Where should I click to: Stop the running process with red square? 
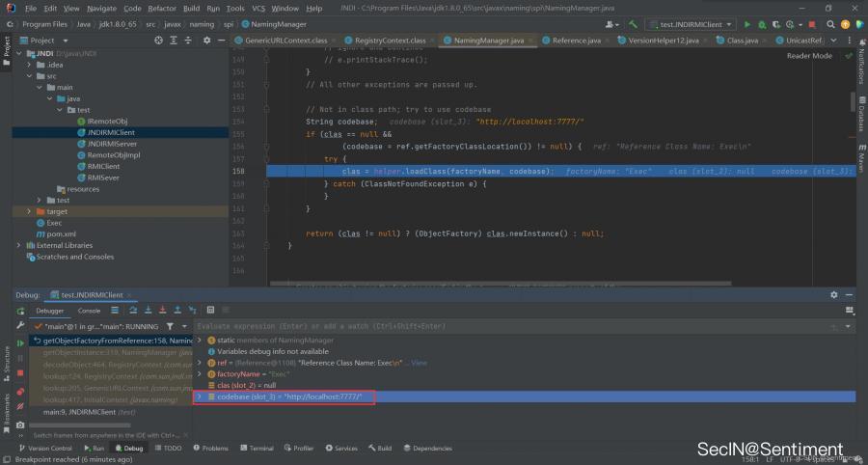pyautogui.click(x=813, y=23)
